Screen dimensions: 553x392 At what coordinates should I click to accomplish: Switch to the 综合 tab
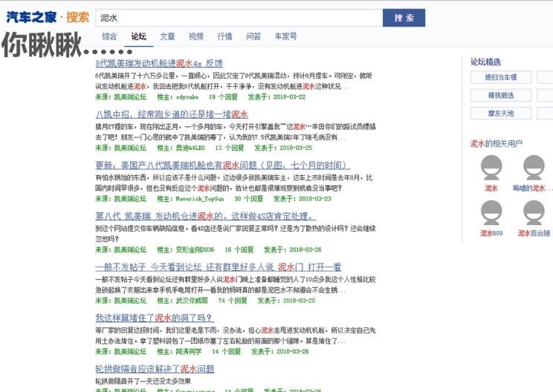click(109, 36)
